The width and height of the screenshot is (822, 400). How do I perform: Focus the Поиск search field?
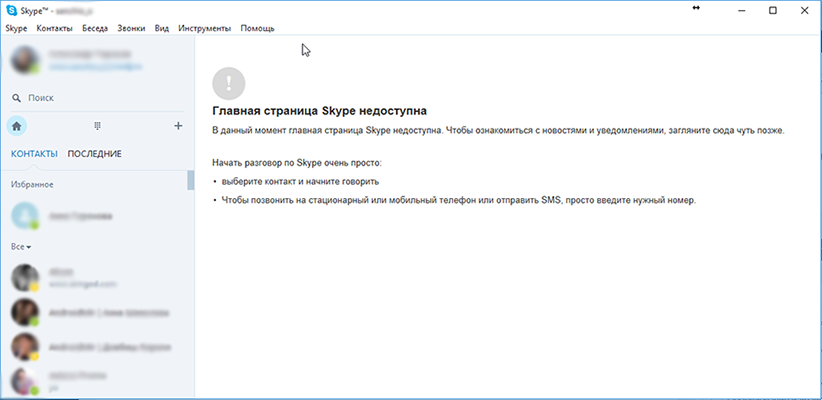(98, 98)
